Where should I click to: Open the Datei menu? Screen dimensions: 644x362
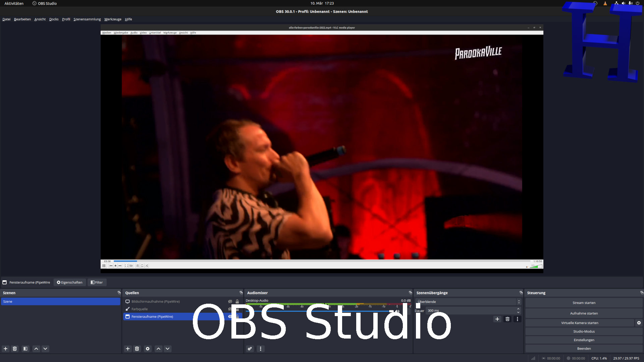[6, 19]
